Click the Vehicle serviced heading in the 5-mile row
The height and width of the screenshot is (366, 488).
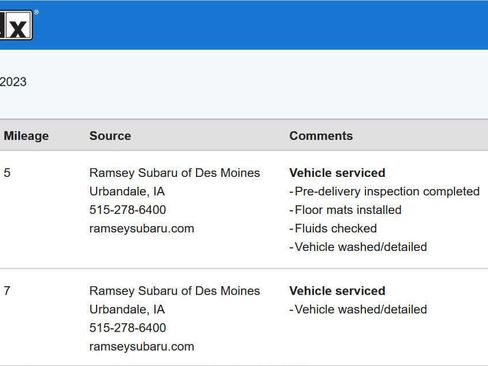pos(337,173)
